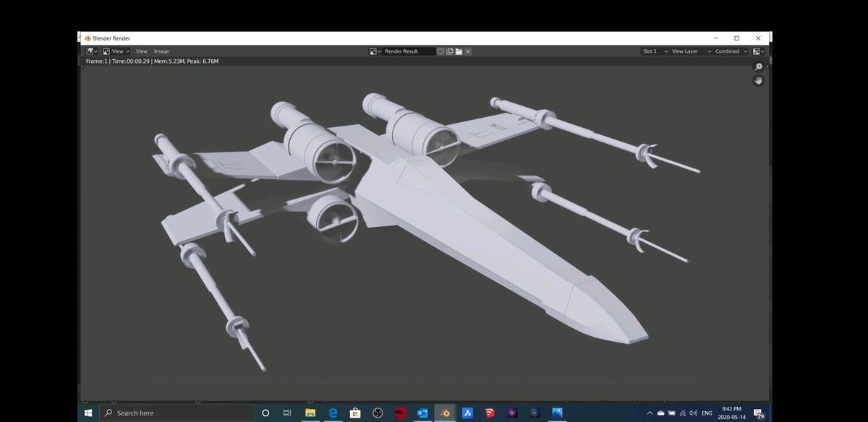Click the taskbar Search here box

pos(176,413)
